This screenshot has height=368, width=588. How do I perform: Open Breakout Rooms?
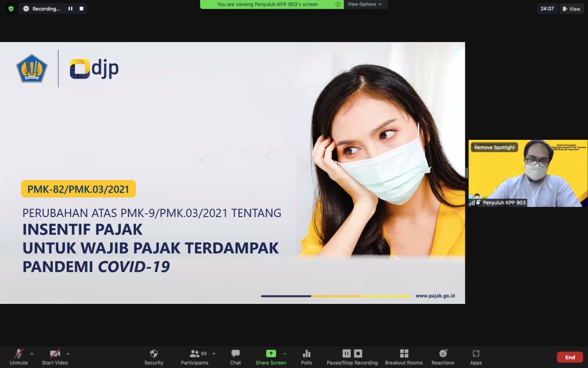[404, 354]
